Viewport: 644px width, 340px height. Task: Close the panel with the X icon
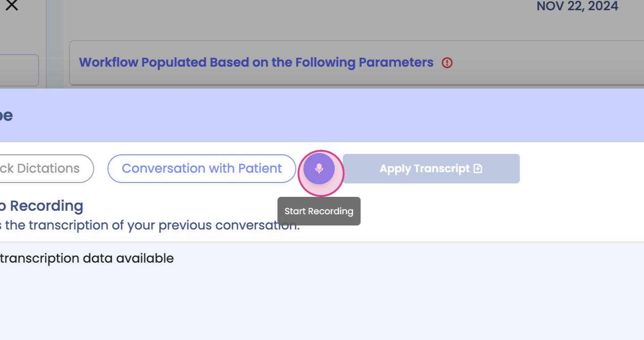[12, 5]
